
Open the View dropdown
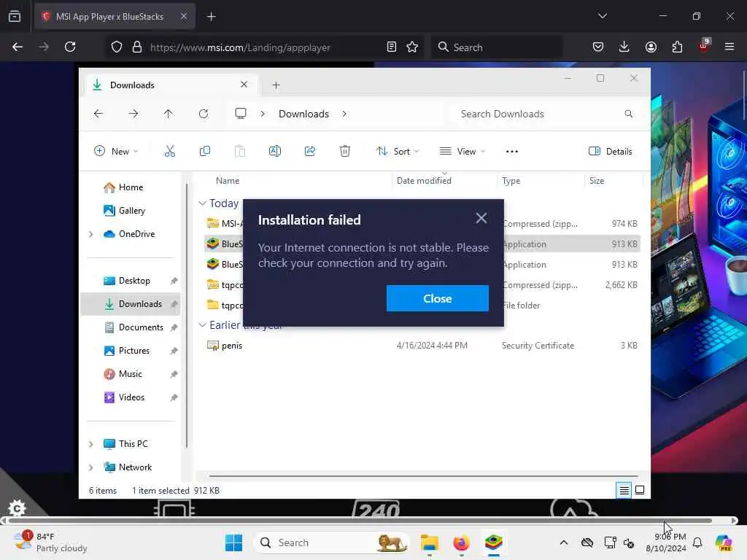[x=462, y=152]
